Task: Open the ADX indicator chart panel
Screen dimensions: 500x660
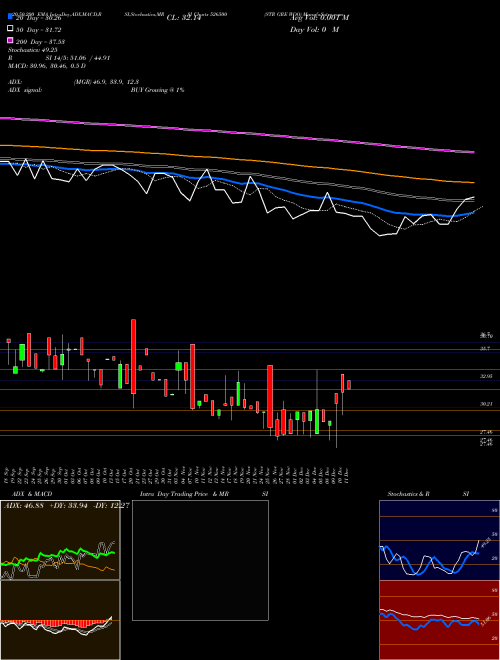Action: (x=60, y=540)
